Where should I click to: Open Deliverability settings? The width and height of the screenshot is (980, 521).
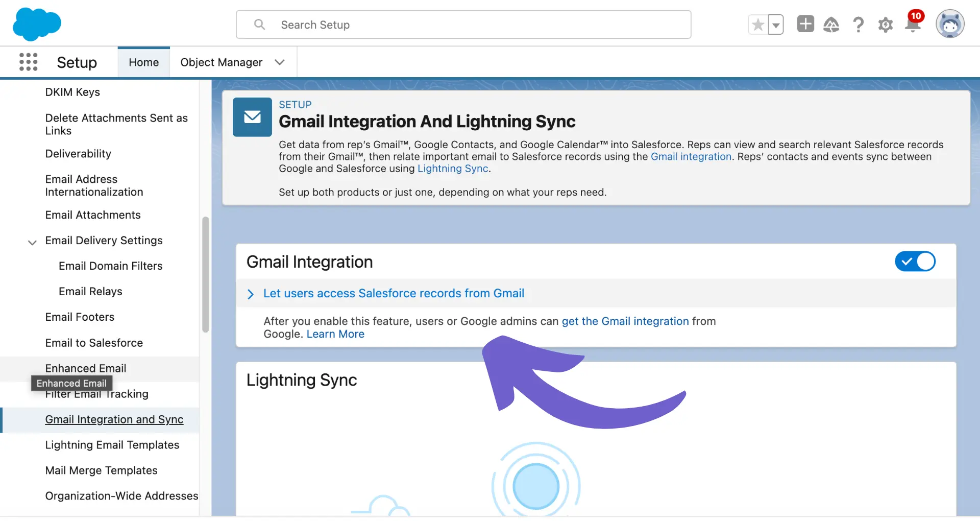78,154
